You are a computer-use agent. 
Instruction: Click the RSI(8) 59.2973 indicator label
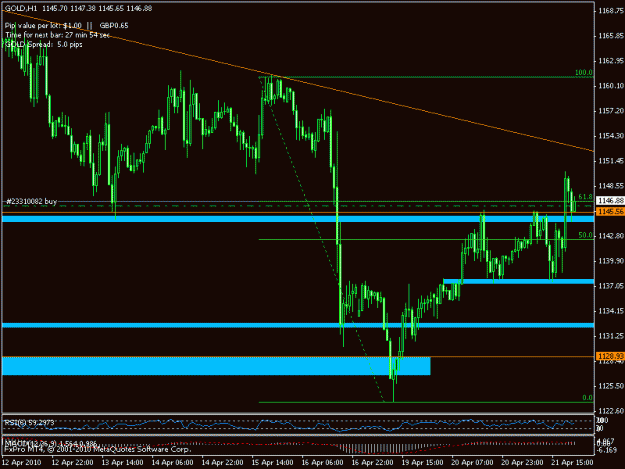[29, 422]
